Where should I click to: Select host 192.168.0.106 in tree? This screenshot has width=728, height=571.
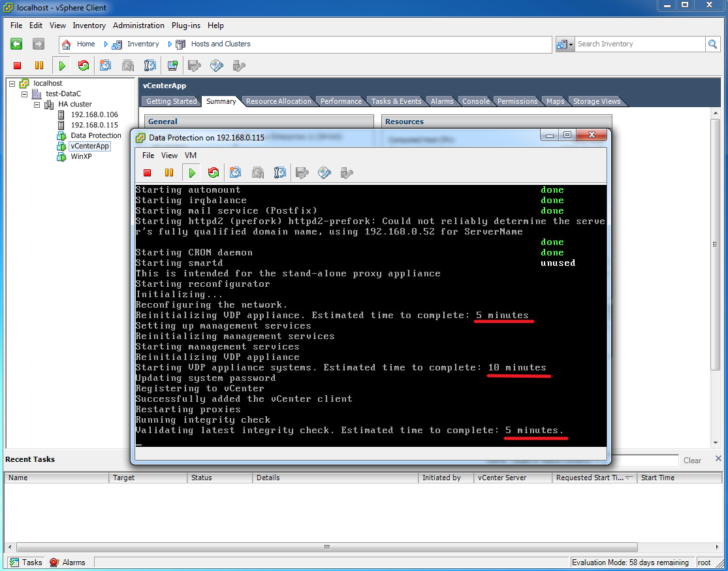(x=94, y=115)
